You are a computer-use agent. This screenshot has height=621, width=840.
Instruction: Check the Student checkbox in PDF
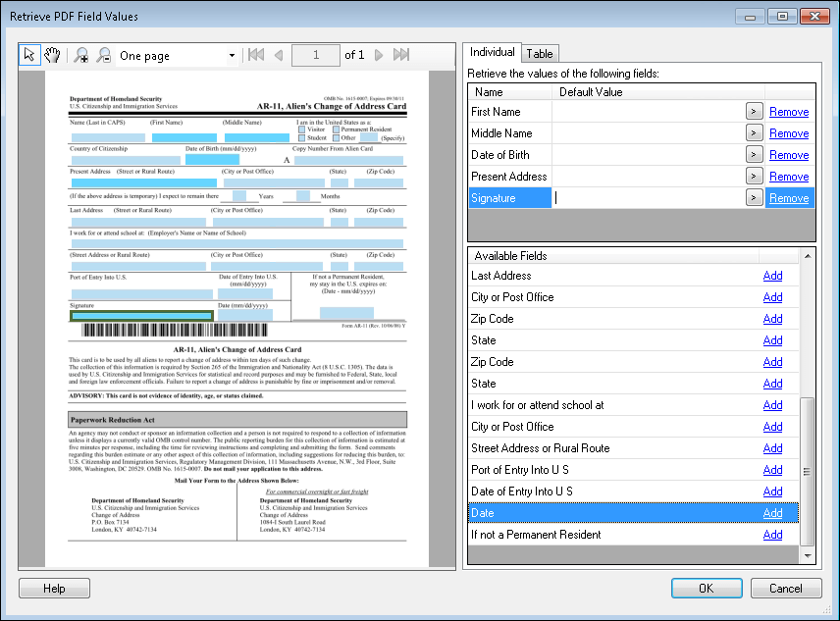point(301,137)
